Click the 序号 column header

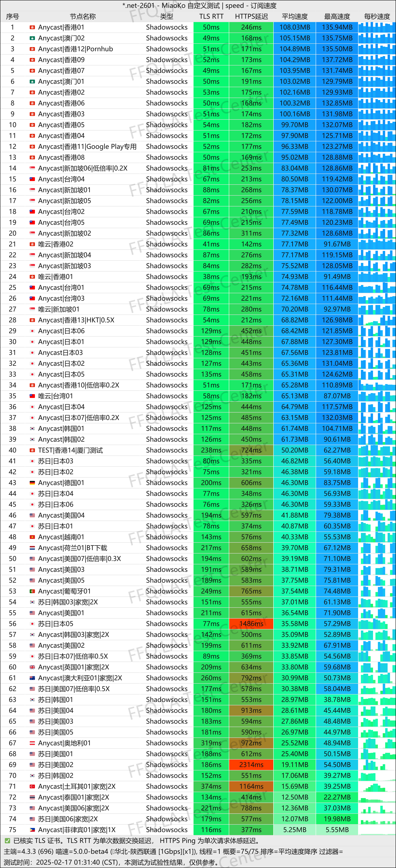tap(13, 16)
